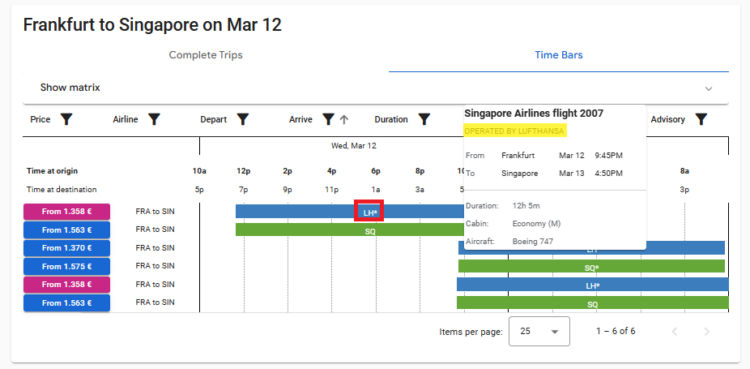Select the green SQ* flight time bar
This screenshot has height=369, width=750.
592,266
